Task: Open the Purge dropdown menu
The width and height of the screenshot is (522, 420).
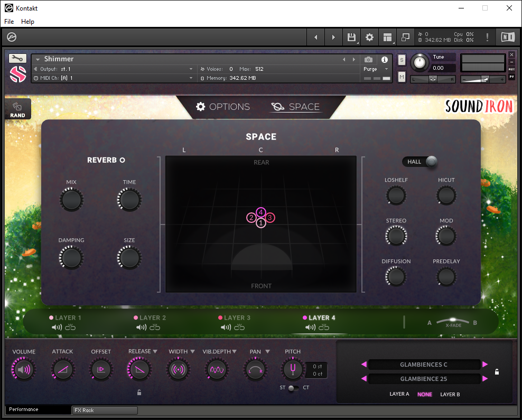Action: coord(376,69)
